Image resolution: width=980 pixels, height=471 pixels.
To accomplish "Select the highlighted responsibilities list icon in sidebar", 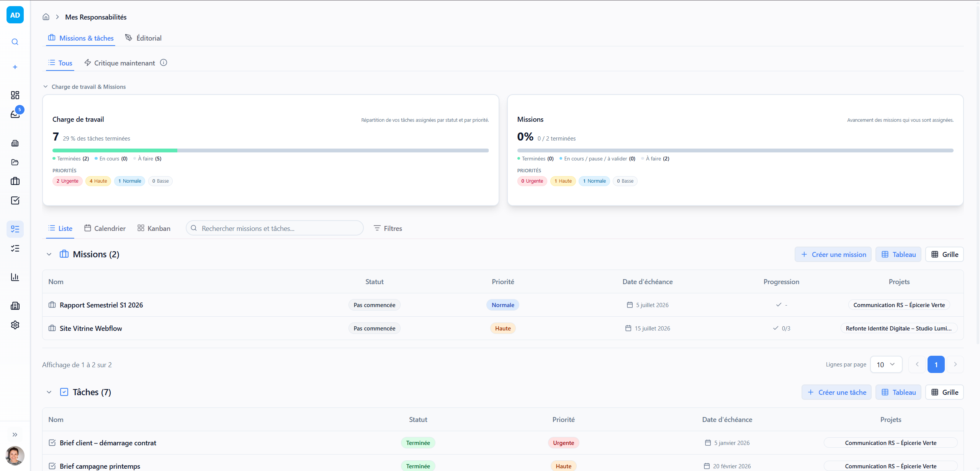I will (15, 229).
